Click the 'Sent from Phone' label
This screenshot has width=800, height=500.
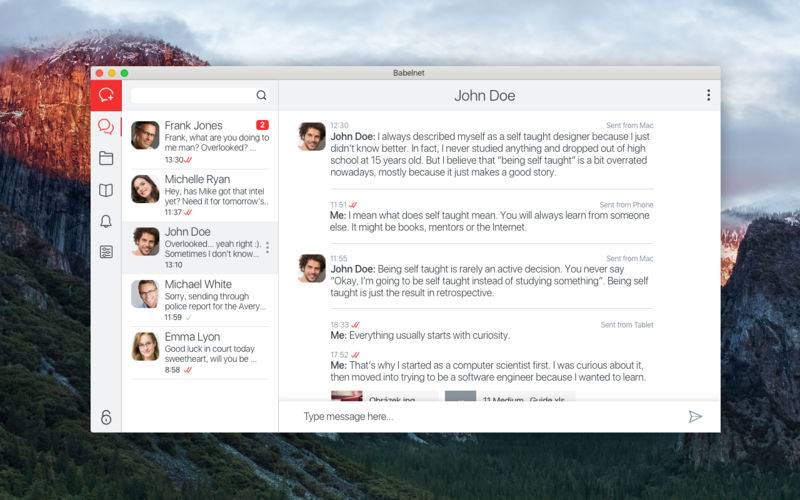(x=626, y=205)
